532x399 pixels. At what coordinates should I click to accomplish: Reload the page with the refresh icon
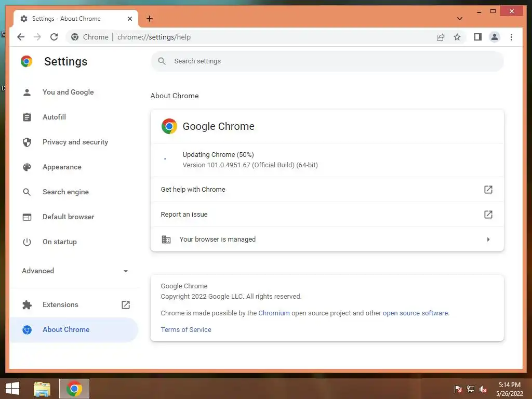pyautogui.click(x=54, y=37)
